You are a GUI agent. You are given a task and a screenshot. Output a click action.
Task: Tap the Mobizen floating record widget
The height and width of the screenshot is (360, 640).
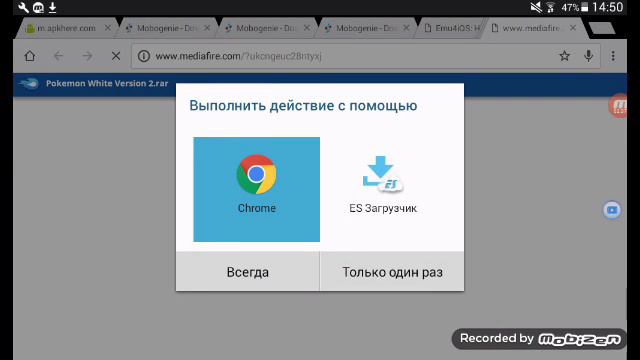(x=619, y=106)
